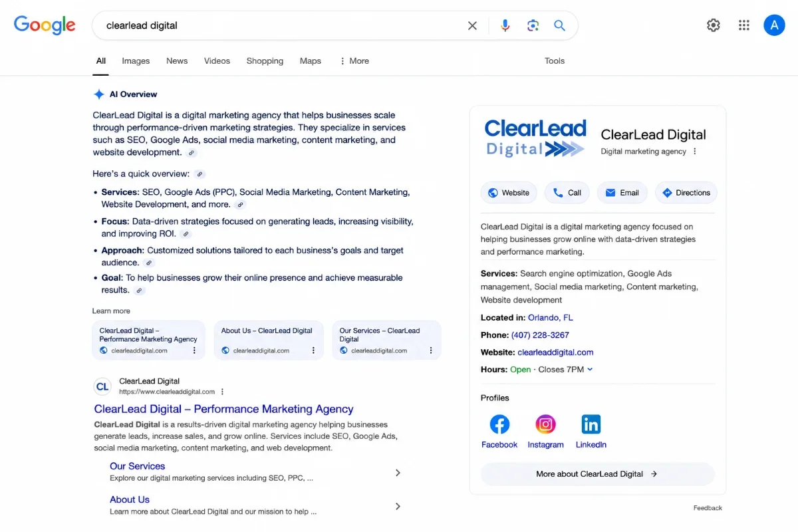798x532 pixels.
Task: Open the Google apps grid
Action: [x=744, y=25]
